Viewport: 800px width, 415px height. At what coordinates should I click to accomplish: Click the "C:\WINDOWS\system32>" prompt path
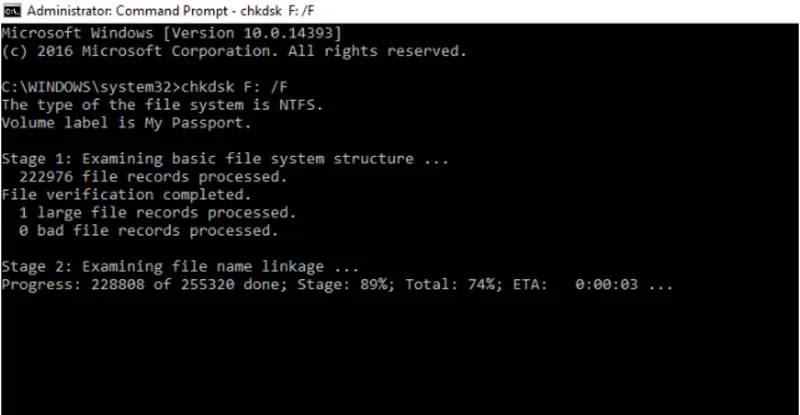(87, 87)
